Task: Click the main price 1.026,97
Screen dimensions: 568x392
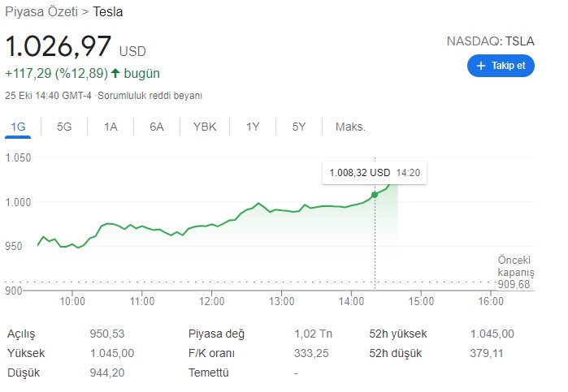Action: [58, 46]
